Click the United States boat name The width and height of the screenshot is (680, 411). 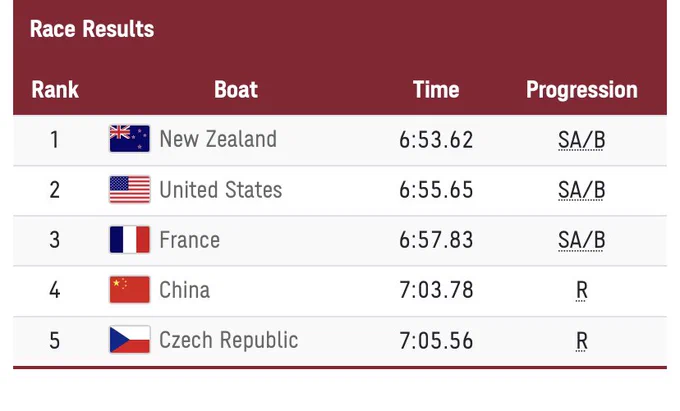221,190
